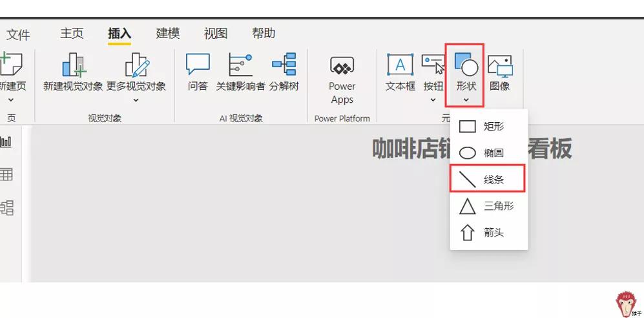644x318 pixels.
Task: Open the model relationships view icon
Action: pyautogui.click(x=6, y=207)
